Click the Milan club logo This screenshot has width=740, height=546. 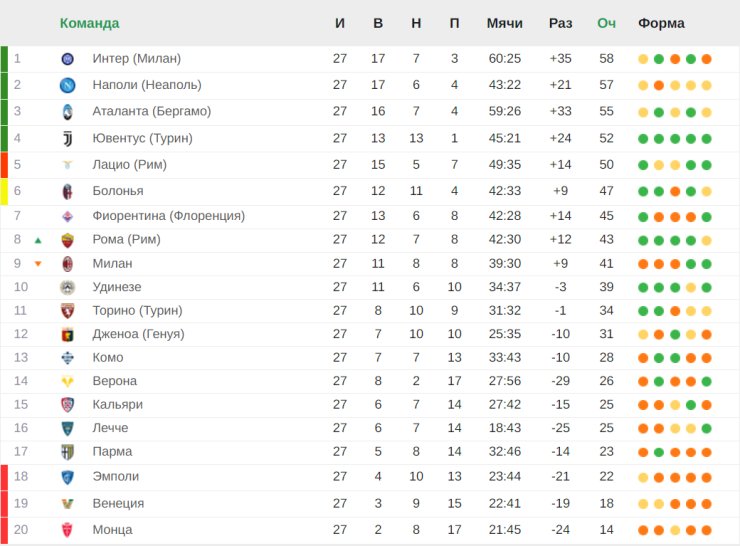[67, 264]
